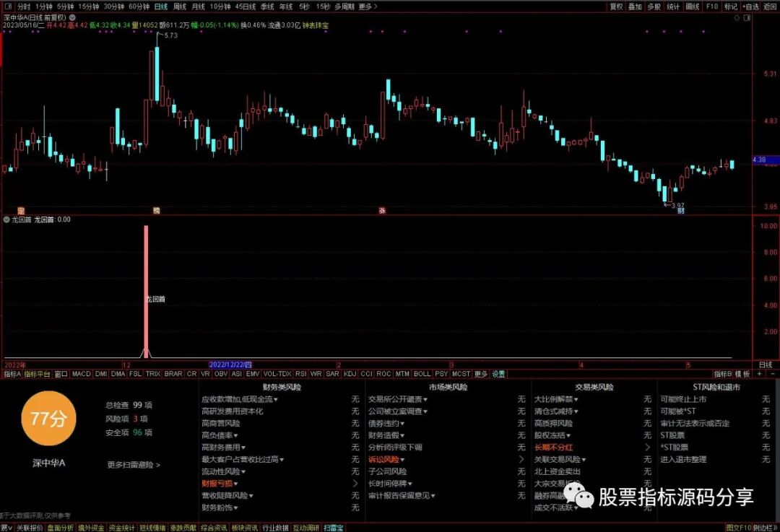Open 长期不分红 details arrow
This screenshot has height=532, width=780.
click(x=647, y=448)
